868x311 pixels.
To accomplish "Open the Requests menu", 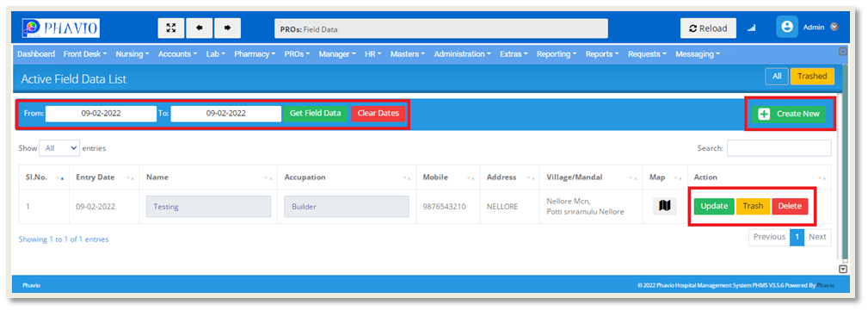I will pos(647,53).
